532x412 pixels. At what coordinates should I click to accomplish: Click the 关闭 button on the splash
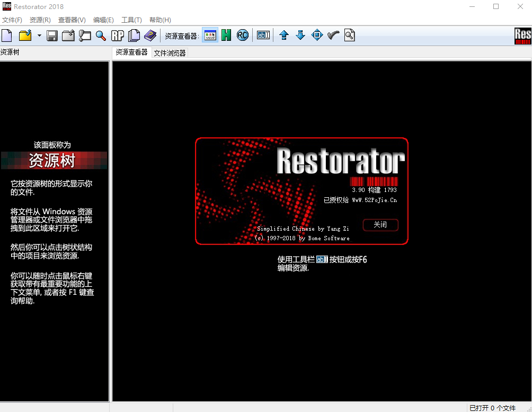coord(380,225)
